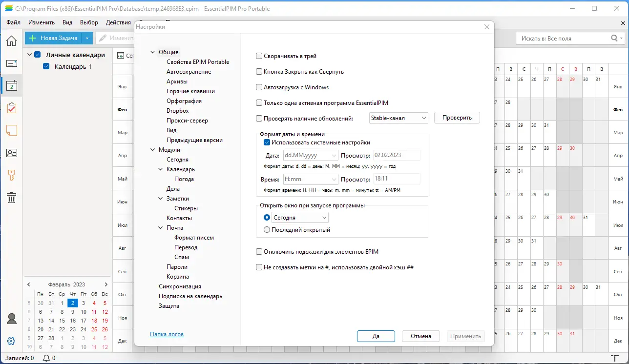Open the Stable-канал update channel dropdown
The height and width of the screenshot is (364, 629).
tap(398, 118)
